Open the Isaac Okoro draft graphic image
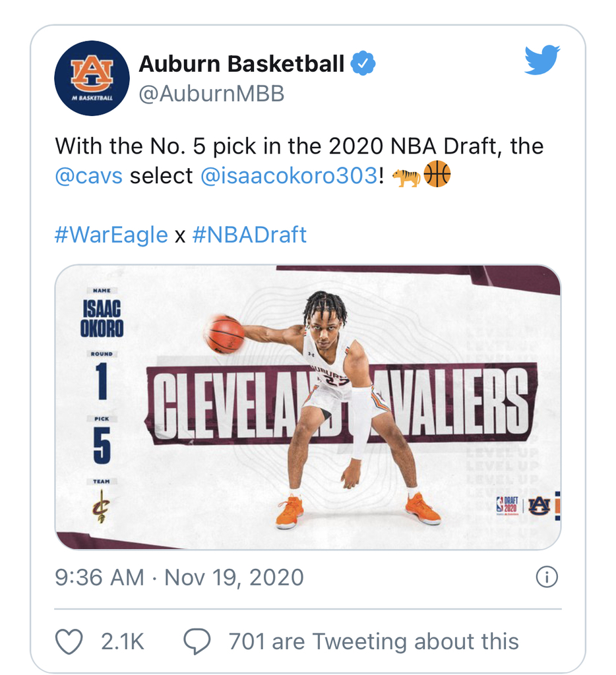Viewport: 616px width, 675px height. 308,407
